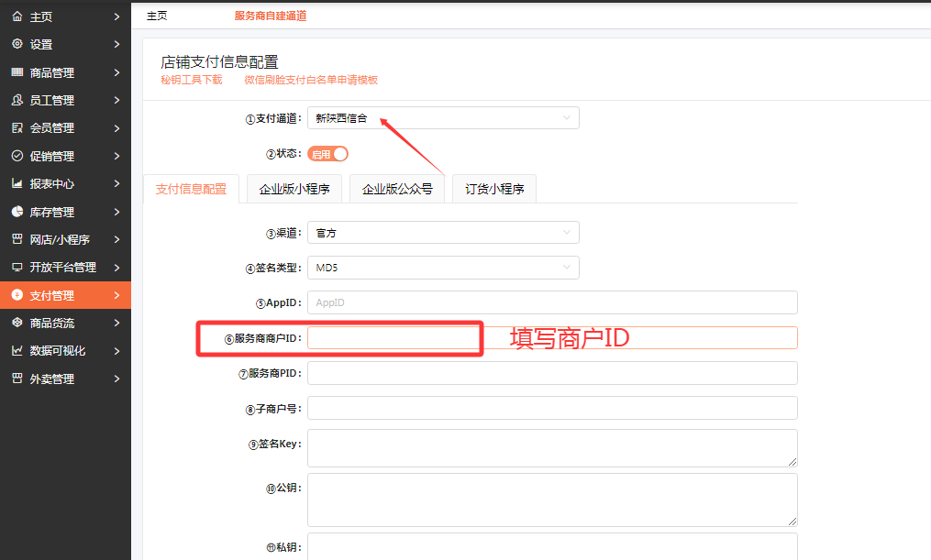Open the 签名类型 dropdown showing MD5

[x=443, y=268]
